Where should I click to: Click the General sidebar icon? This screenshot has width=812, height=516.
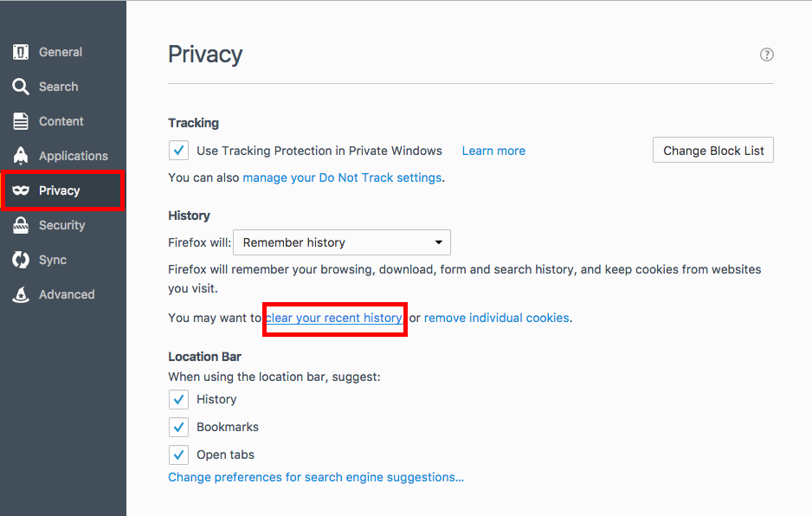(x=21, y=52)
